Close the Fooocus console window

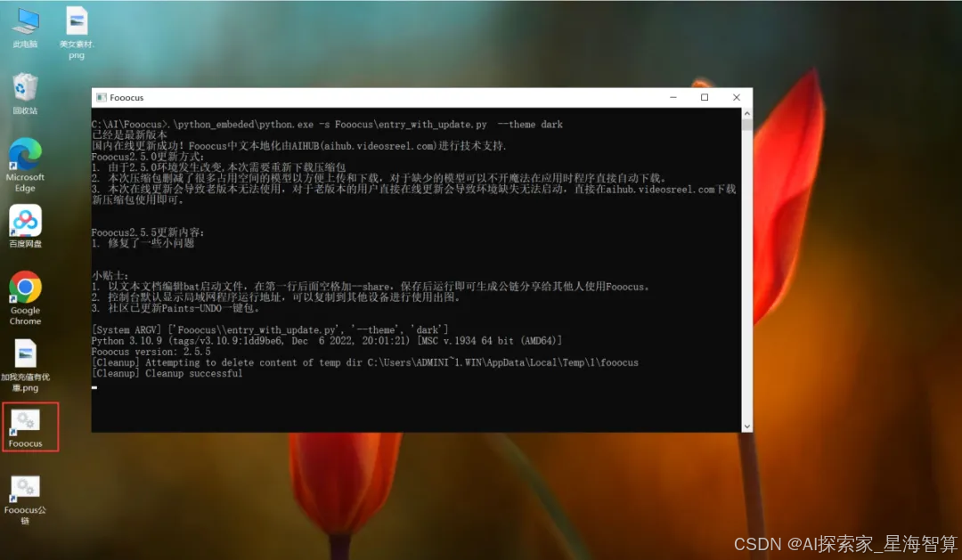point(737,98)
